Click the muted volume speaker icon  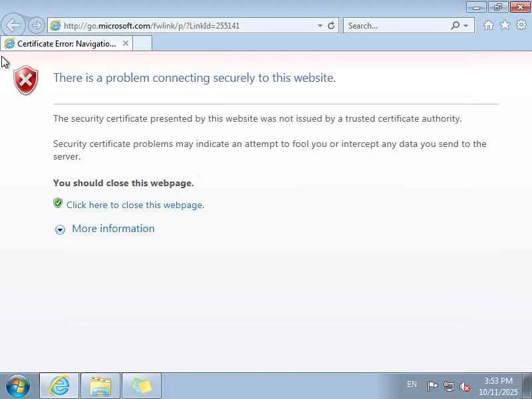pyautogui.click(x=465, y=386)
